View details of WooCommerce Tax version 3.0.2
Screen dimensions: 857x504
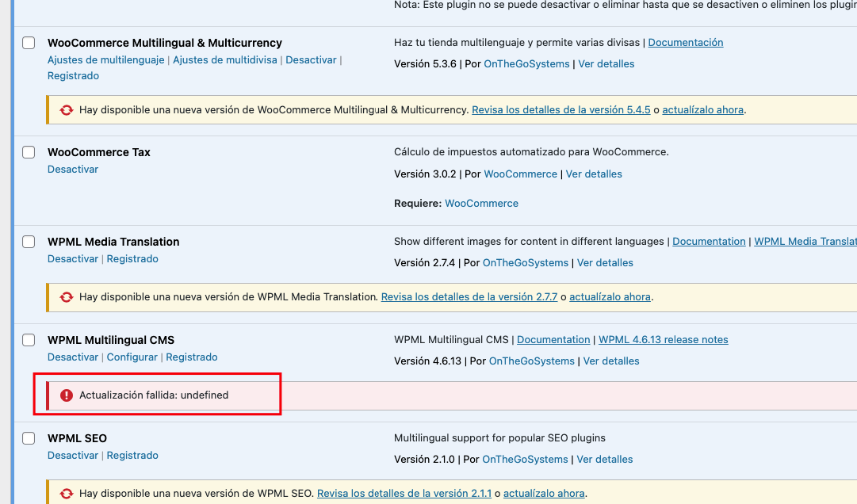tap(594, 174)
